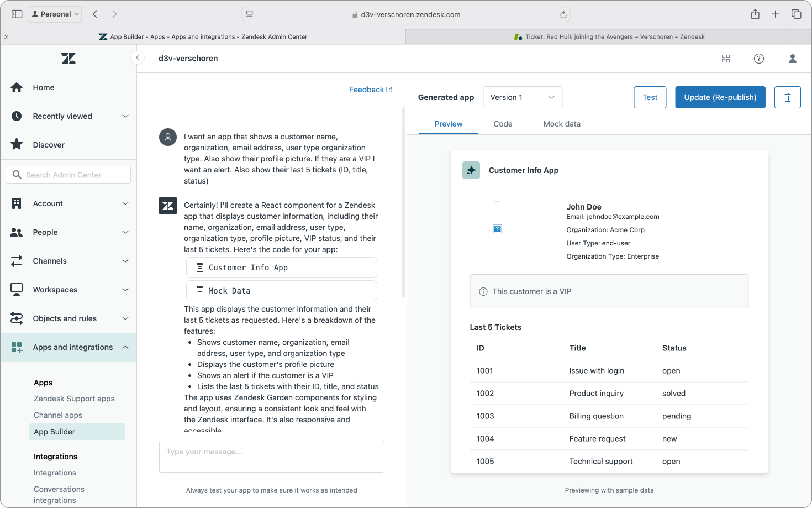This screenshot has height=508, width=812.
Task: Click the Workspaces monitor icon
Action: pos(17,290)
